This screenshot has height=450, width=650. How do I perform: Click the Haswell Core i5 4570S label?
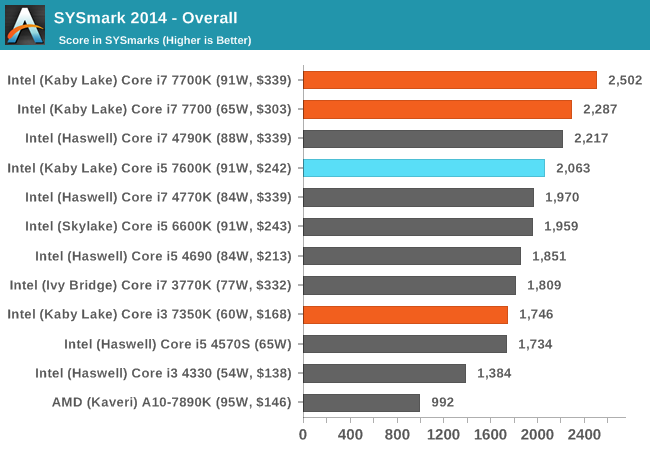click(178, 344)
